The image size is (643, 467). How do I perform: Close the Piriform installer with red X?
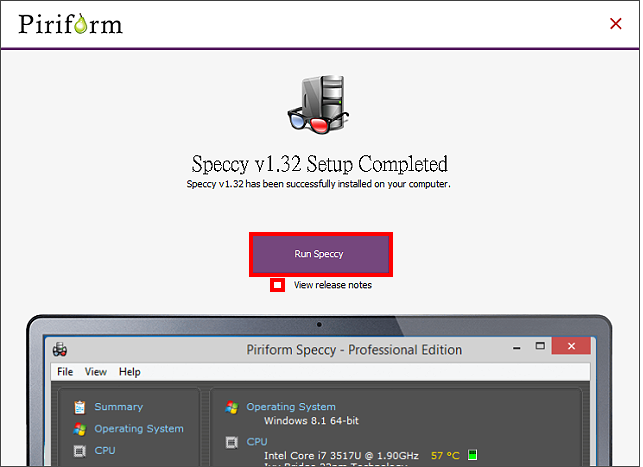(616, 23)
